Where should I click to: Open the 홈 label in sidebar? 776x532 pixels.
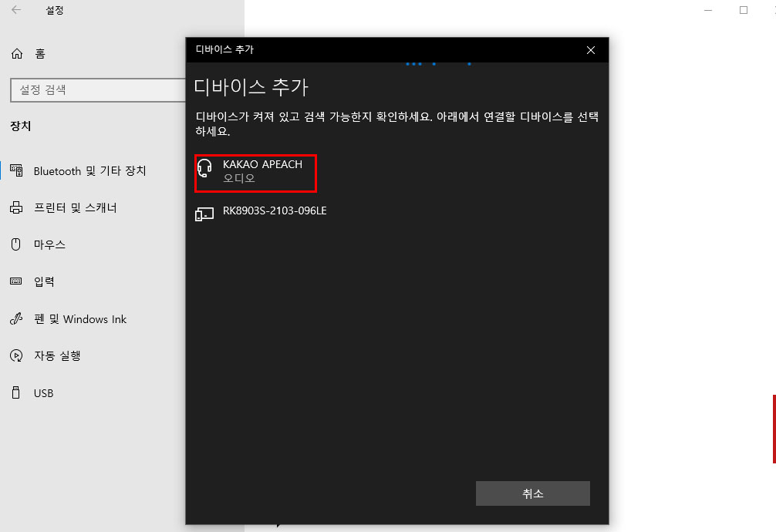point(40,53)
